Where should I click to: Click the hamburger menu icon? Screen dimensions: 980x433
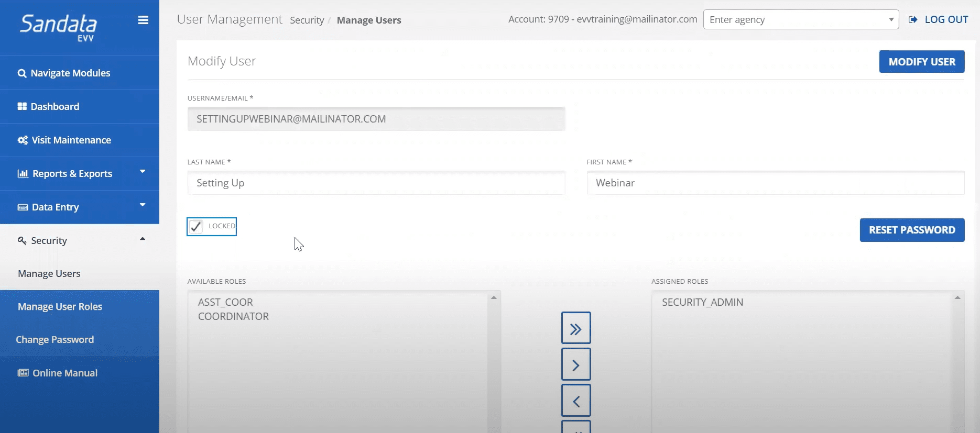(x=143, y=20)
